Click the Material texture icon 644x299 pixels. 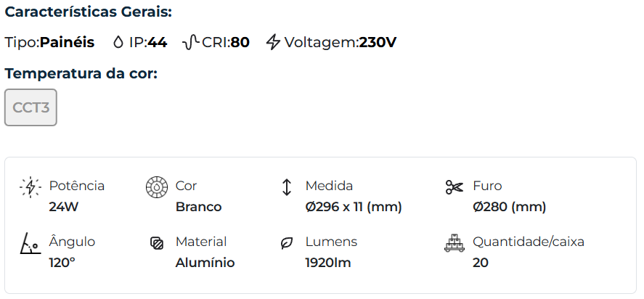click(x=157, y=243)
